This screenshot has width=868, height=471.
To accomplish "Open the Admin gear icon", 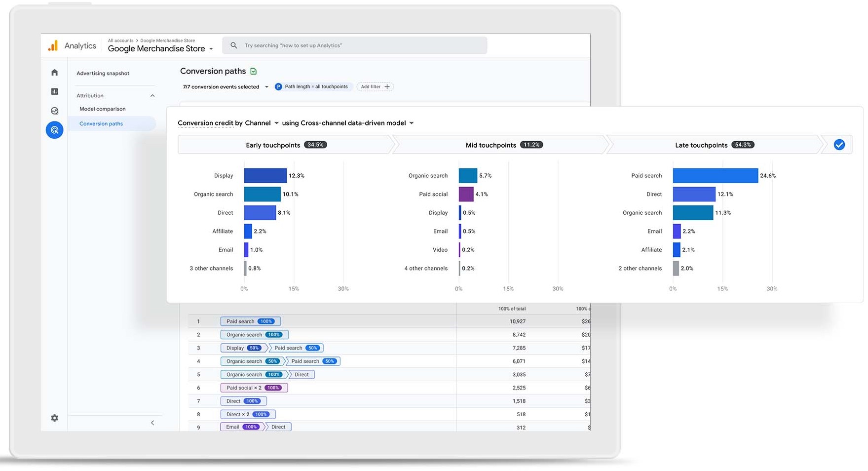I will click(x=54, y=418).
